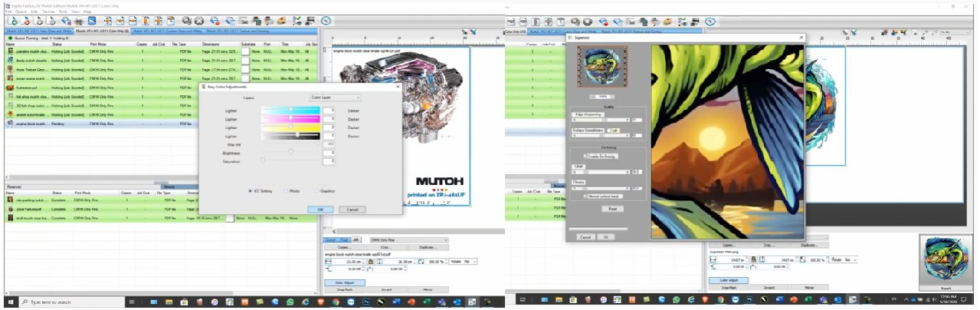
Task: Click the Superfine preview thumbnail of the fish
Action: coord(601,68)
